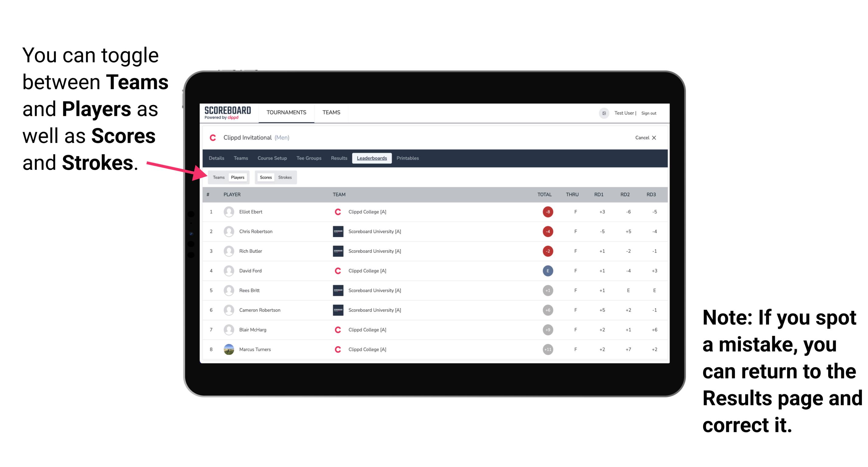The image size is (868, 467).
Task: Select the Leaderboards tab
Action: coord(372,158)
